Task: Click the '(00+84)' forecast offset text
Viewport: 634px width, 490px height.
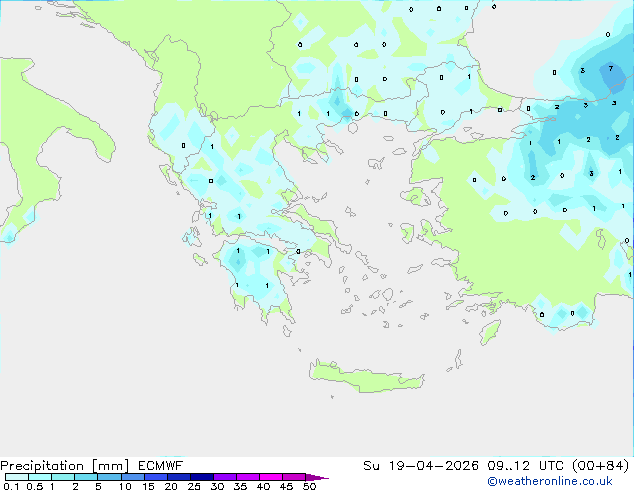Action: (601, 466)
